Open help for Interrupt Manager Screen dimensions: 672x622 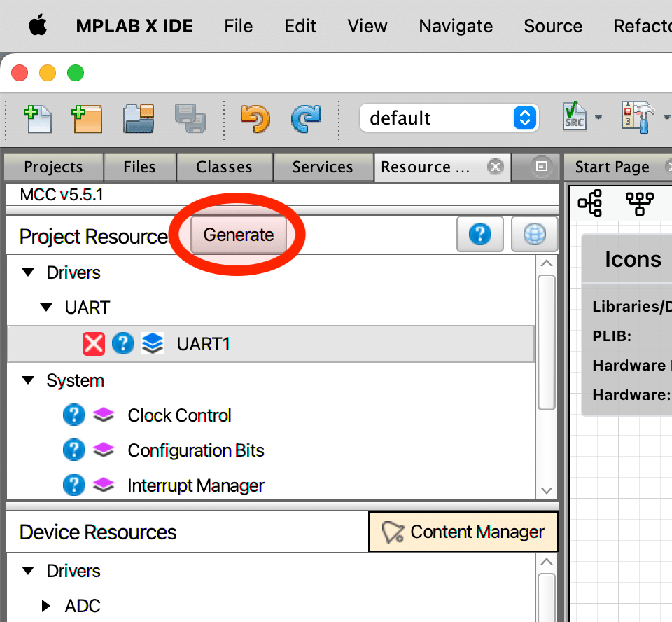coord(74,485)
